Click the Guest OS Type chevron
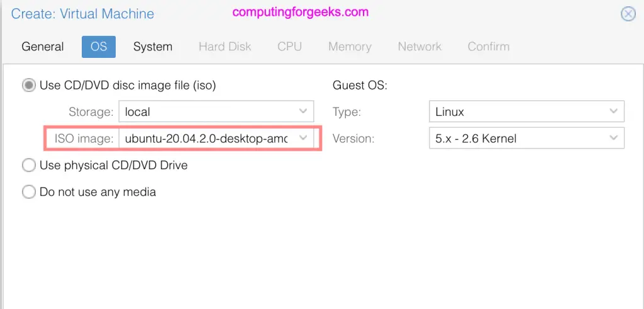Screen dimensions: 644x309 [x=614, y=111]
